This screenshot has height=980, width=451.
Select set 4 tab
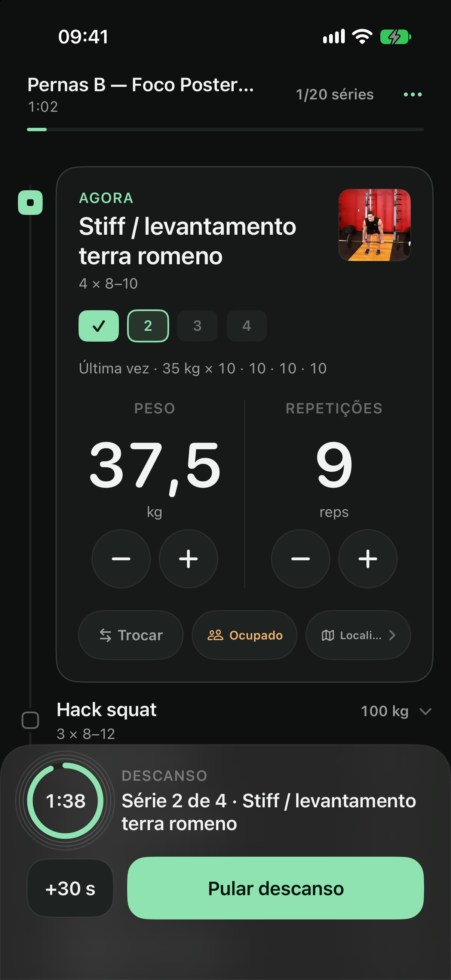[x=246, y=326]
